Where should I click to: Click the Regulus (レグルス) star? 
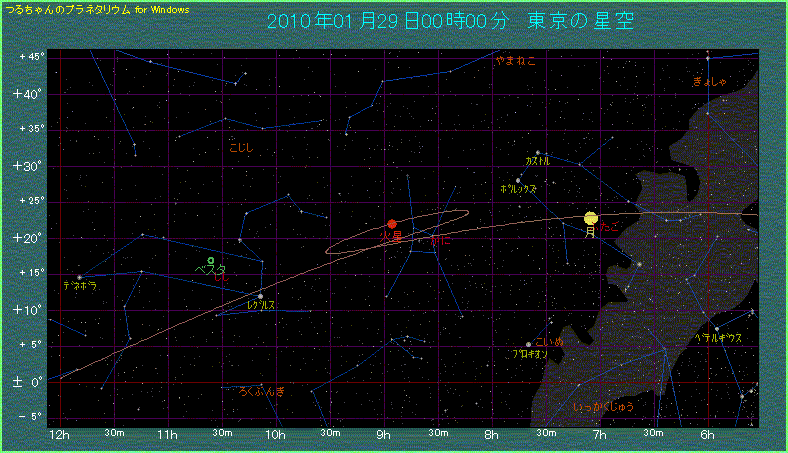[261, 296]
